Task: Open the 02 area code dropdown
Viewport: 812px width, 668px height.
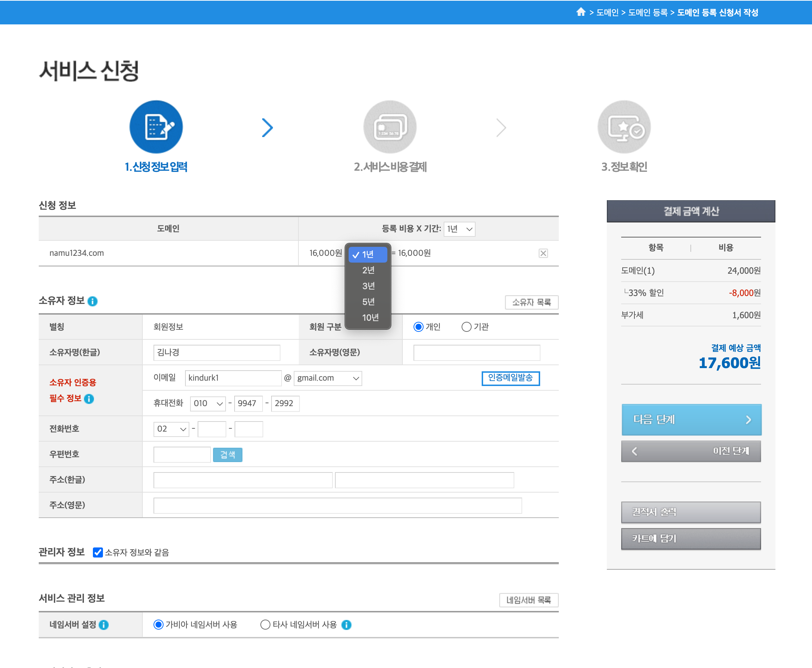Action: pos(171,429)
